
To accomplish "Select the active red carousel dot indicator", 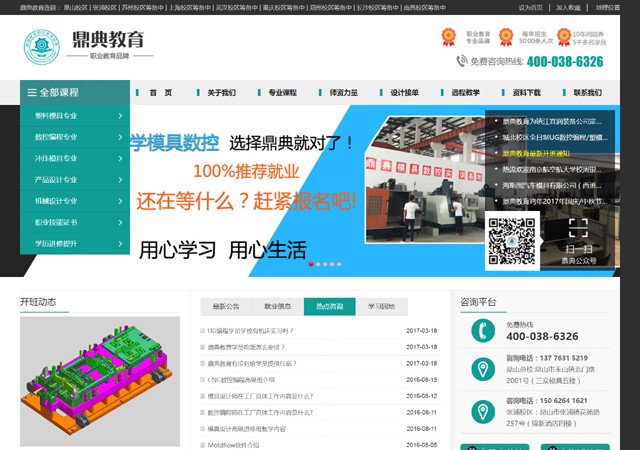I will (311, 264).
